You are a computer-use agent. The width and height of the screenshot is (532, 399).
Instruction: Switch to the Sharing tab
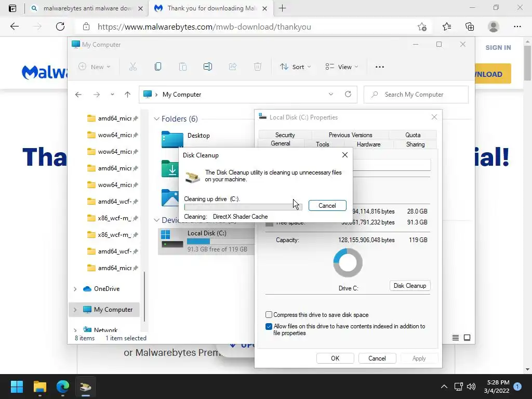coord(415,144)
